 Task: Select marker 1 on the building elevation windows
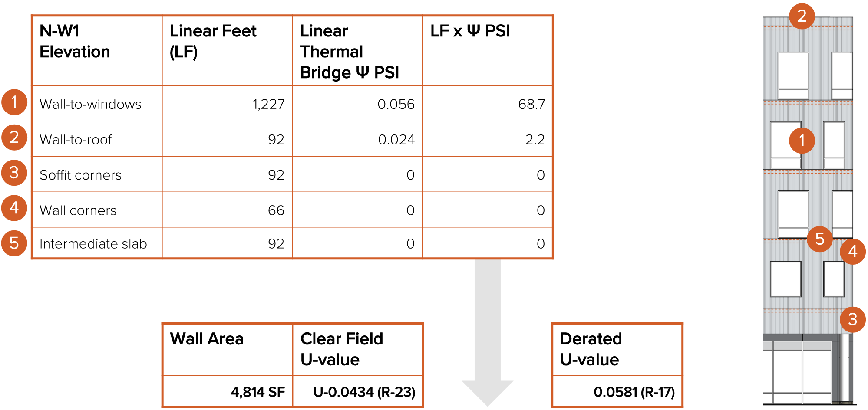(x=802, y=141)
